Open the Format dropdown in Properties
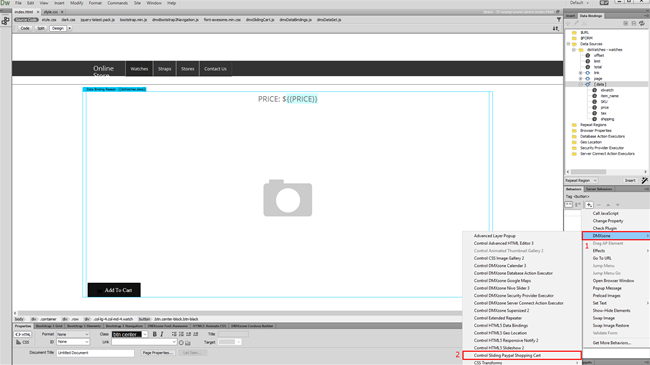 pos(73,334)
